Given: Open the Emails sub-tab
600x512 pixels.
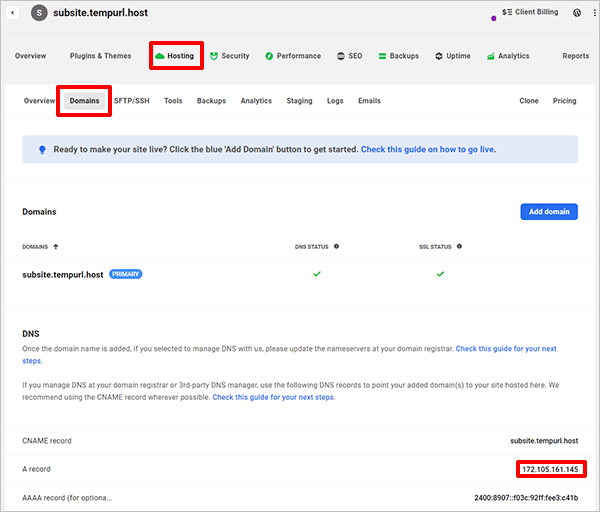Looking at the screenshot, I should (369, 101).
